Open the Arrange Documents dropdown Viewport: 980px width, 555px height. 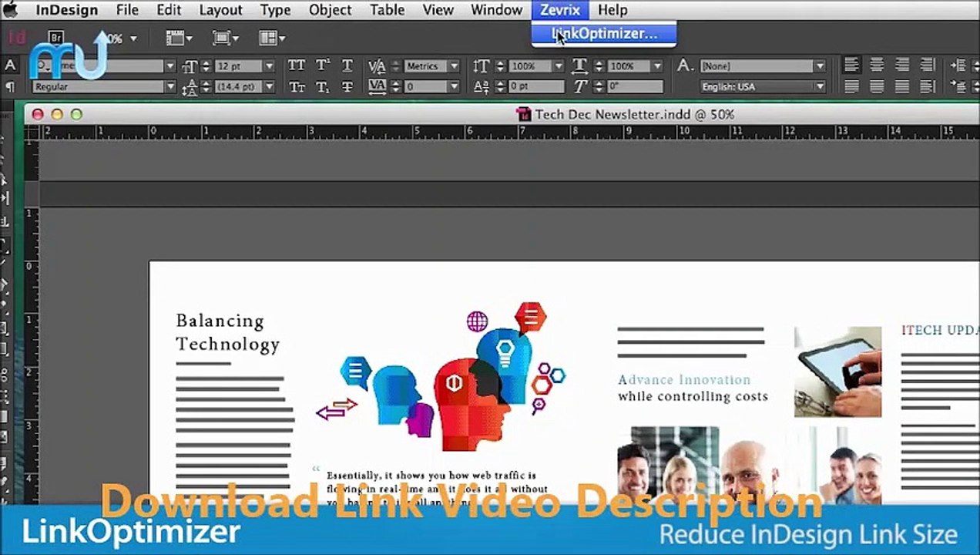tap(271, 38)
